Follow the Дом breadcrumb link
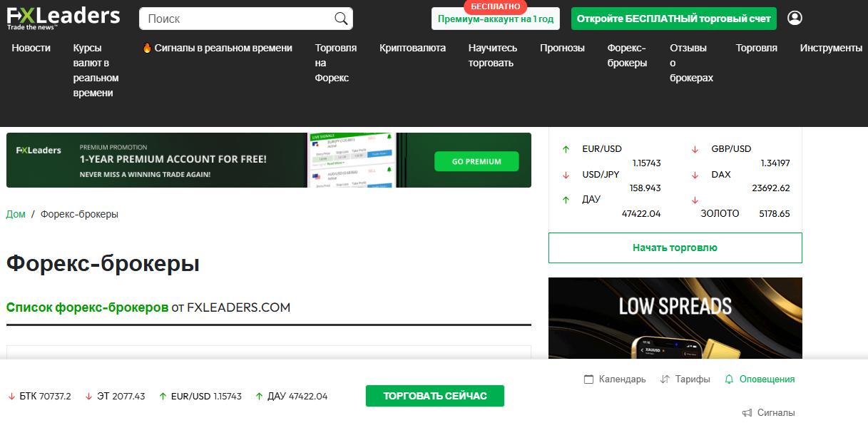The height and width of the screenshot is (423, 868). point(16,214)
